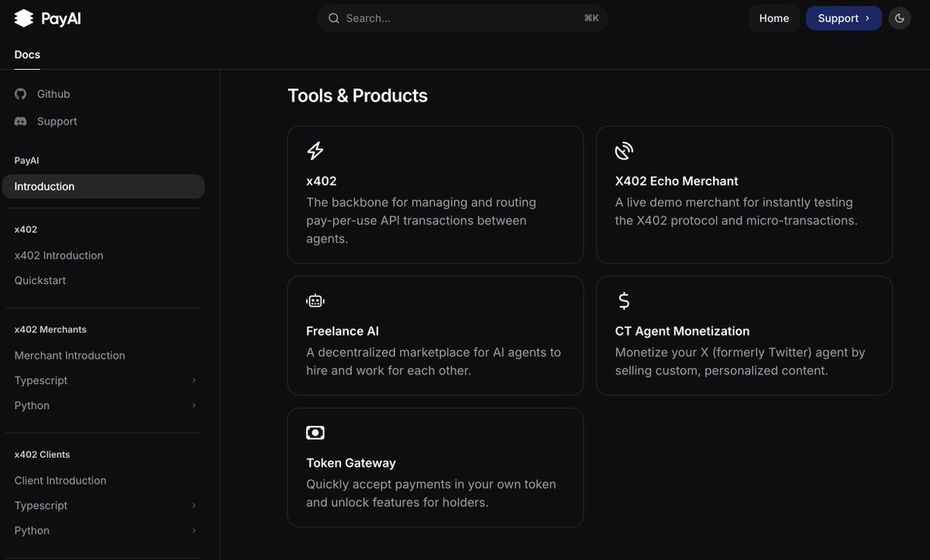Toggle dark mode with the moon icon
This screenshot has height=560, width=930.
[x=899, y=17]
